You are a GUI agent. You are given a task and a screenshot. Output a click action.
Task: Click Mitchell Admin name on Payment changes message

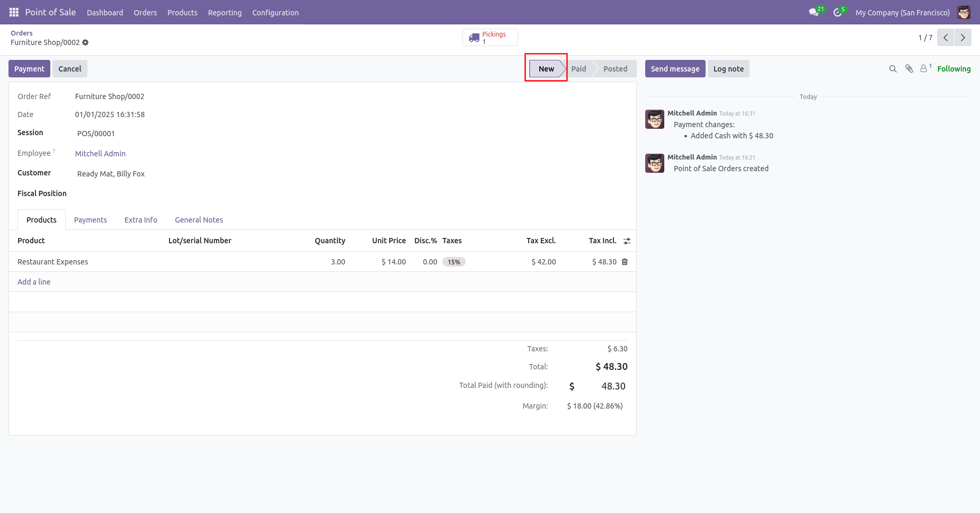tap(692, 113)
